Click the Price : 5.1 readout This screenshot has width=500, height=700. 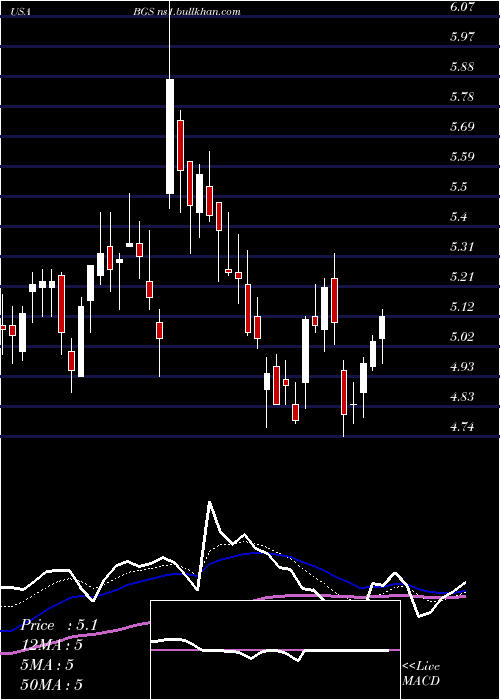tap(59, 625)
